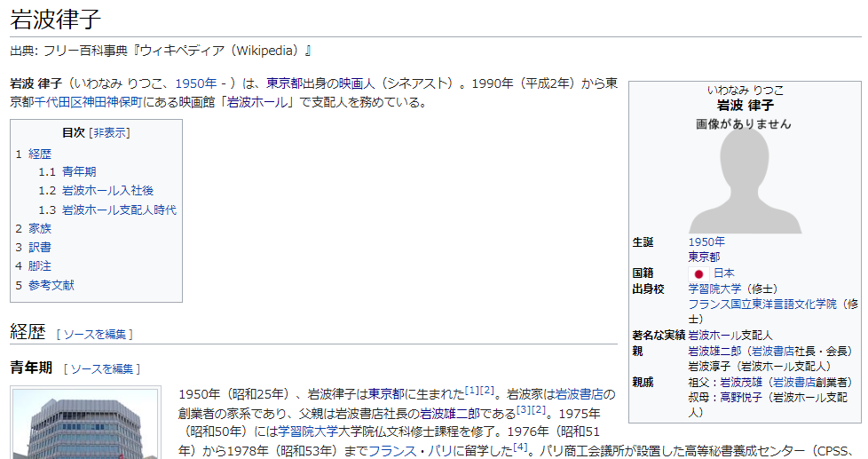Open 岩波書店 link next to 創業者 in infobox
This screenshot has height=459, width=868.
click(793, 382)
